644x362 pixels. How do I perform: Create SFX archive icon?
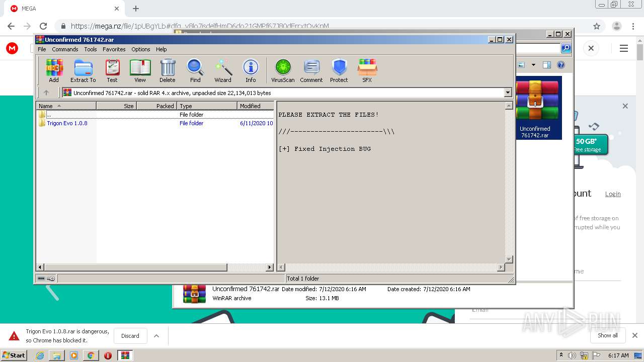(367, 70)
